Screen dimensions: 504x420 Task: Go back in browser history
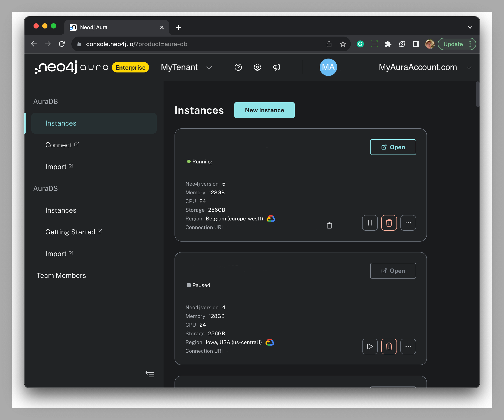(x=34, y=44)
